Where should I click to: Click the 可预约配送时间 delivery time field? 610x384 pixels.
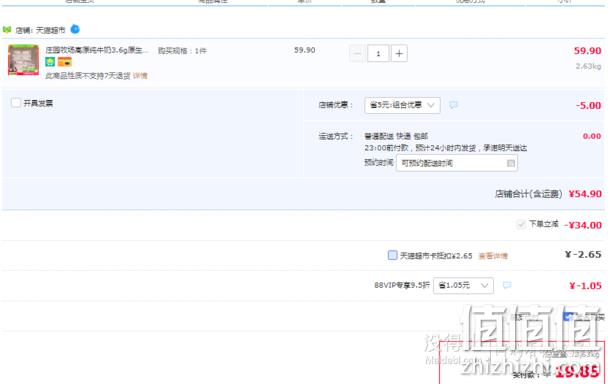point(457,163)
